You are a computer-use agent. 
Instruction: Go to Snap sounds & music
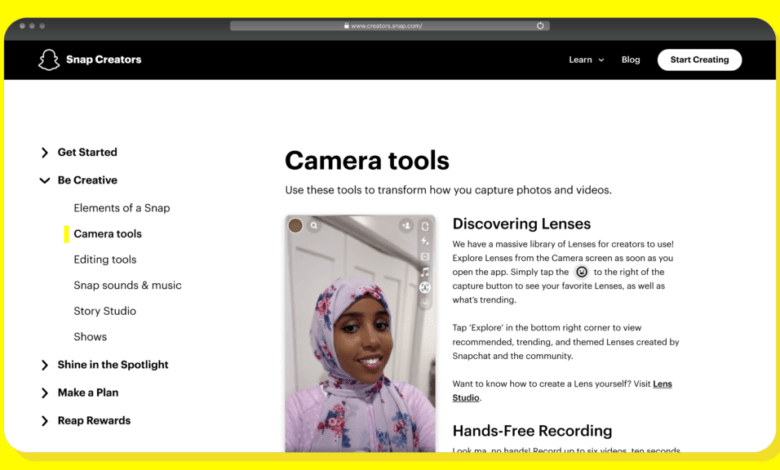pyautogui.click(x=127, y=285)
